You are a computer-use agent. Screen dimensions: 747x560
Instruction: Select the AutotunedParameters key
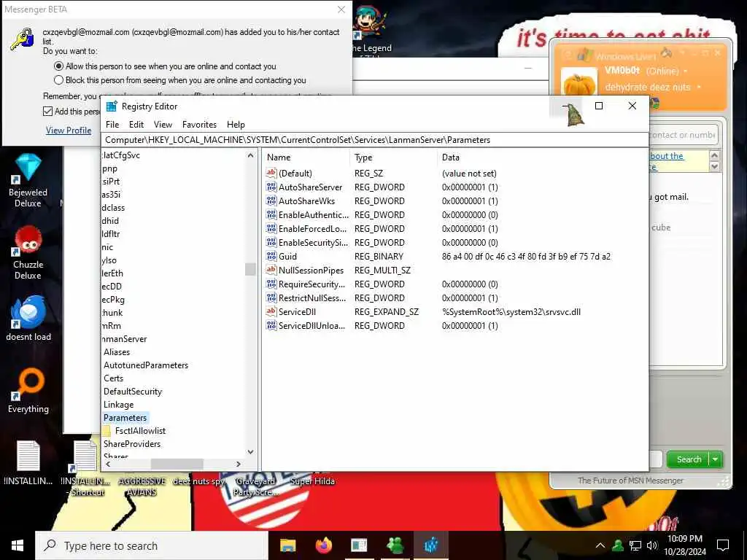[146, 365]
